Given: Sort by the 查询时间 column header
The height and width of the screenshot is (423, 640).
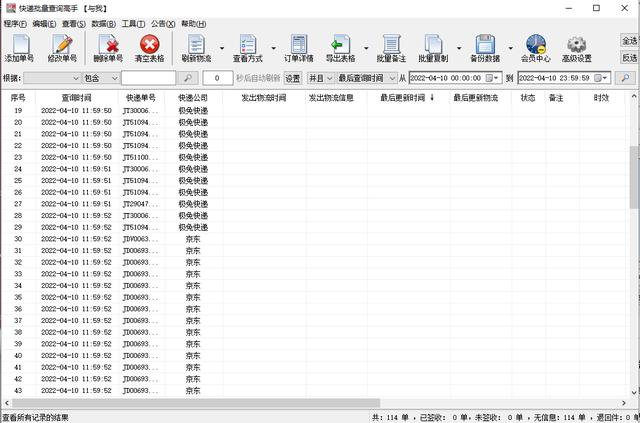Looking at the screenshot, I should [x=76, y=98].
